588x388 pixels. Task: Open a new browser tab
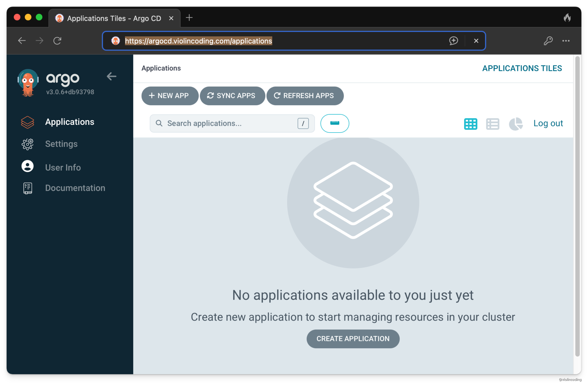click(189, 18)
